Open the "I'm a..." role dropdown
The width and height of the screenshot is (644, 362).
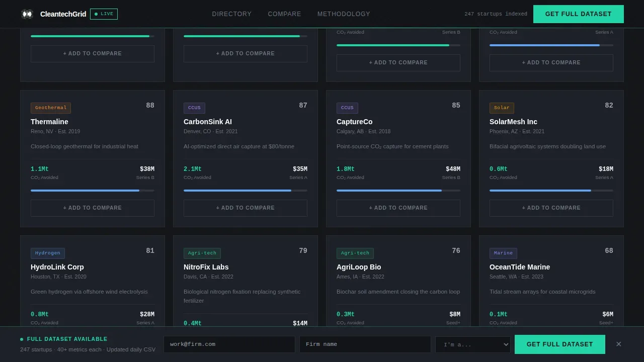point(473,345)
